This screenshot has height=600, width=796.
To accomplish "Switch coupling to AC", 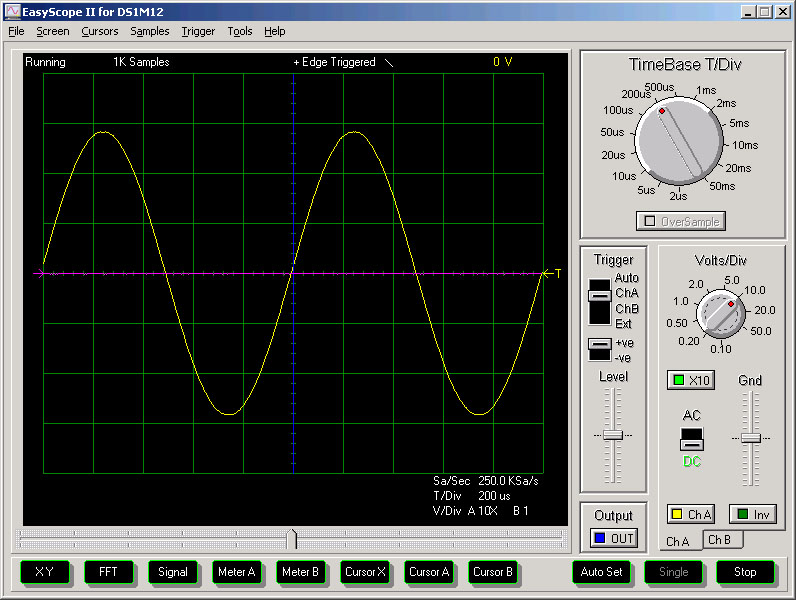I will [x=691, y=415].
